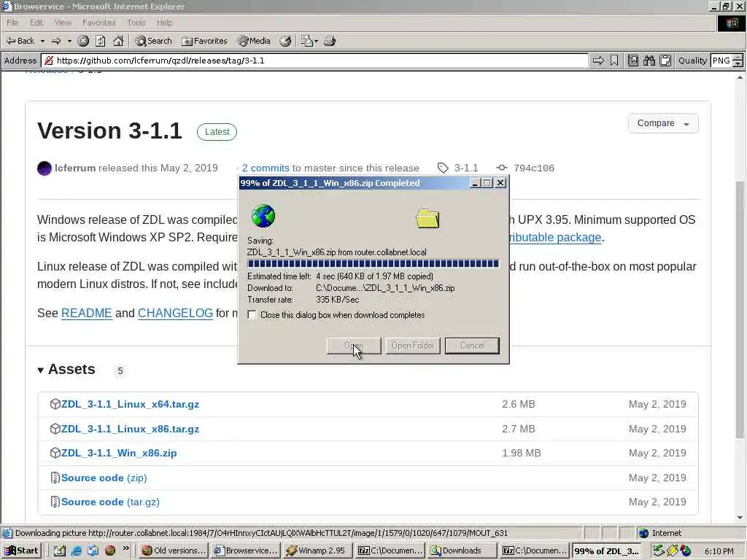Click the download progress bar

373,264
